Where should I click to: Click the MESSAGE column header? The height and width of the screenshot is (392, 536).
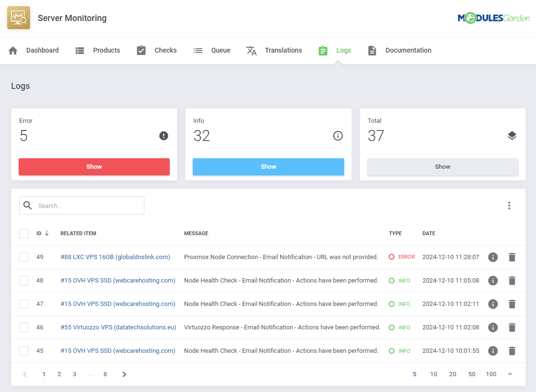click(196, 233)
